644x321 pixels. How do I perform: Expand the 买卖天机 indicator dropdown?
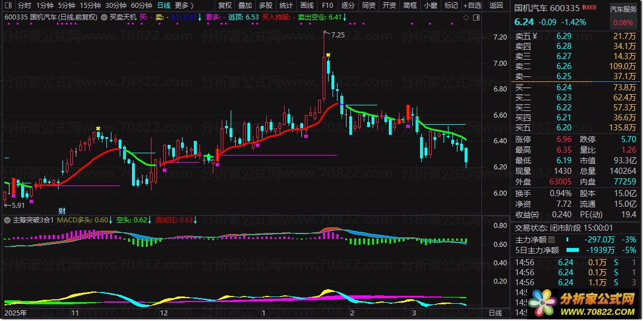104,17
